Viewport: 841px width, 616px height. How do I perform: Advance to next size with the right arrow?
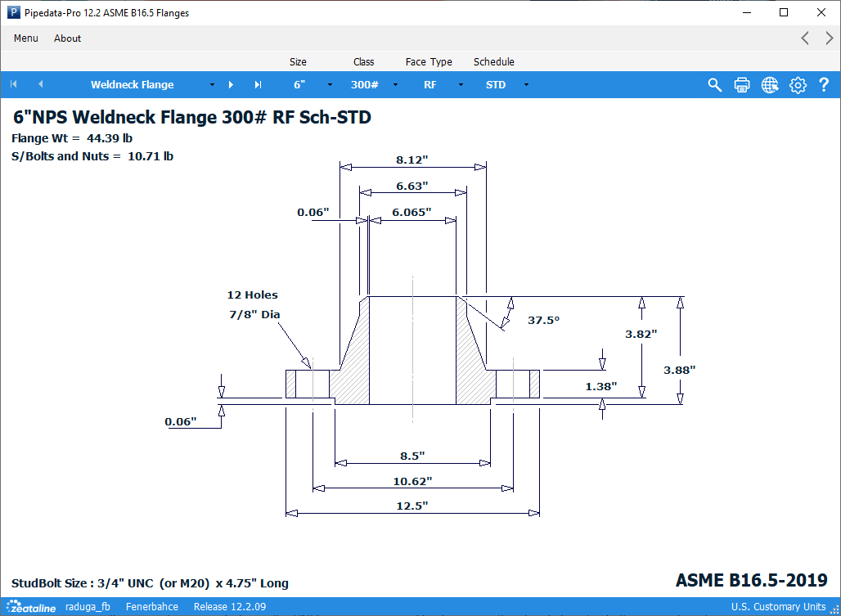click(232, 84)
